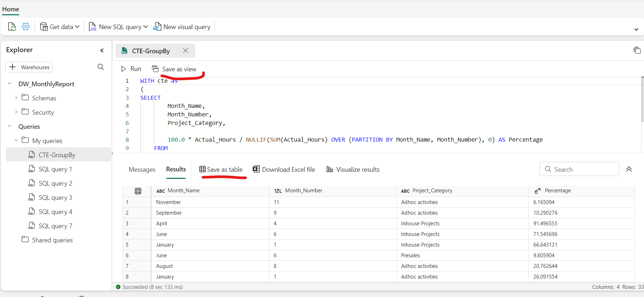Collapse the My queries folder

(16, 140)
